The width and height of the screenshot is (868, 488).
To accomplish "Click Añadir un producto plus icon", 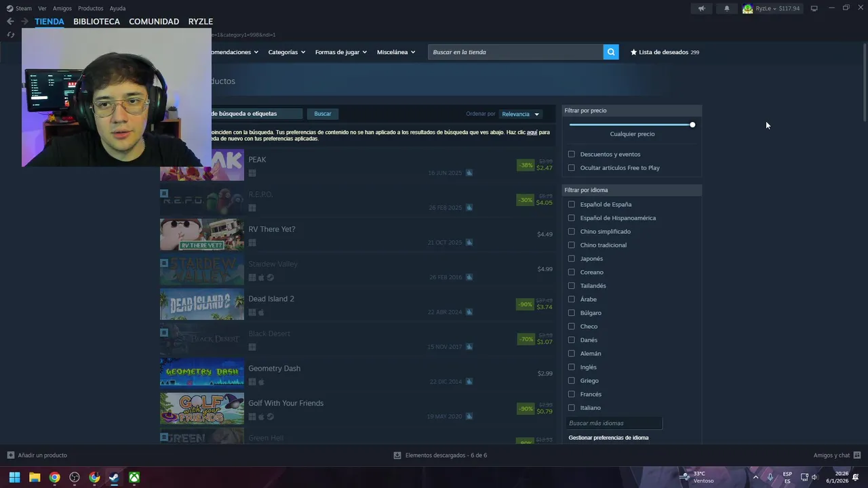I will (x=10, y=455).
